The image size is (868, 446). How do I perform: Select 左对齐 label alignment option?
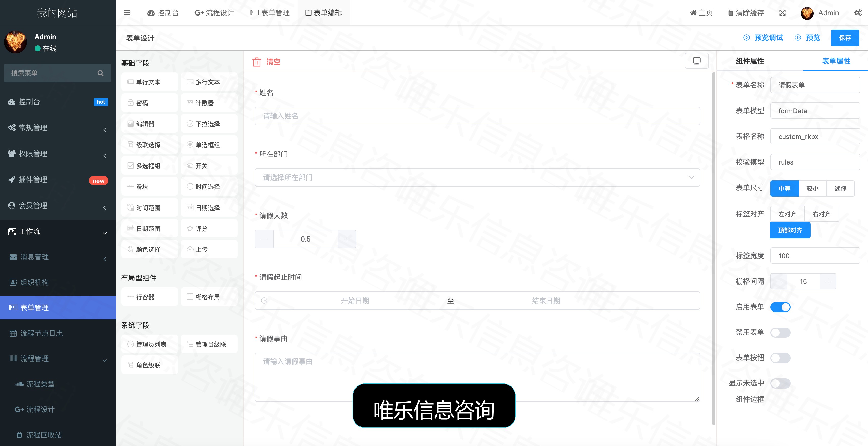tap(787, 214)
